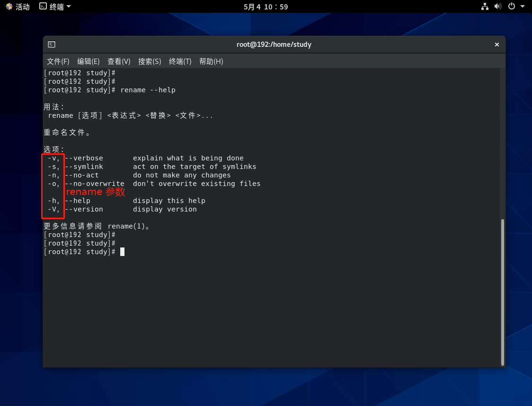
Task: Click the terminal vertical scrollbar thumb
Action: coord(503,291)
